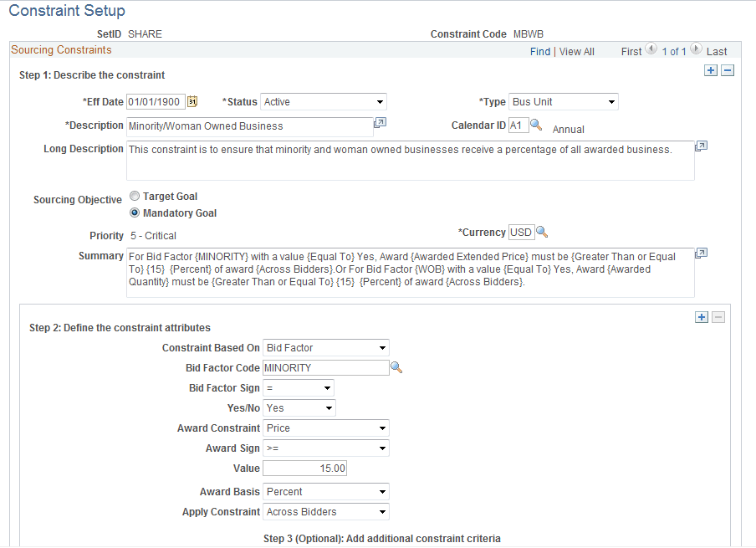Expand the Long Description popup window
756x548 pixels.
pyautogui.click(x=701, y=146)
